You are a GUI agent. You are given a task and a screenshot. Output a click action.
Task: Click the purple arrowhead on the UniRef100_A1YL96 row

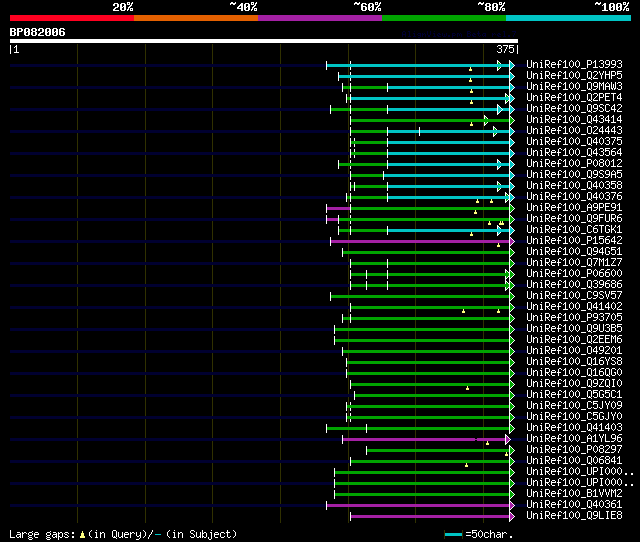pyautogui.click(x=508, y=440)
